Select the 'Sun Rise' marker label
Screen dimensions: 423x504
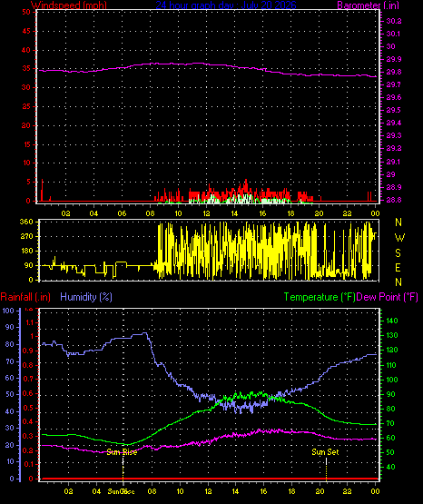pyautogui.click(x=122, y=452)
